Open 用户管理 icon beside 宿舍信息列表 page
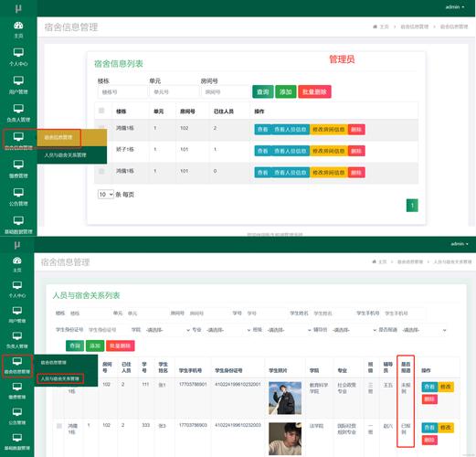The width and height of the screenshot is (476, 457). (x=18, y=80)
